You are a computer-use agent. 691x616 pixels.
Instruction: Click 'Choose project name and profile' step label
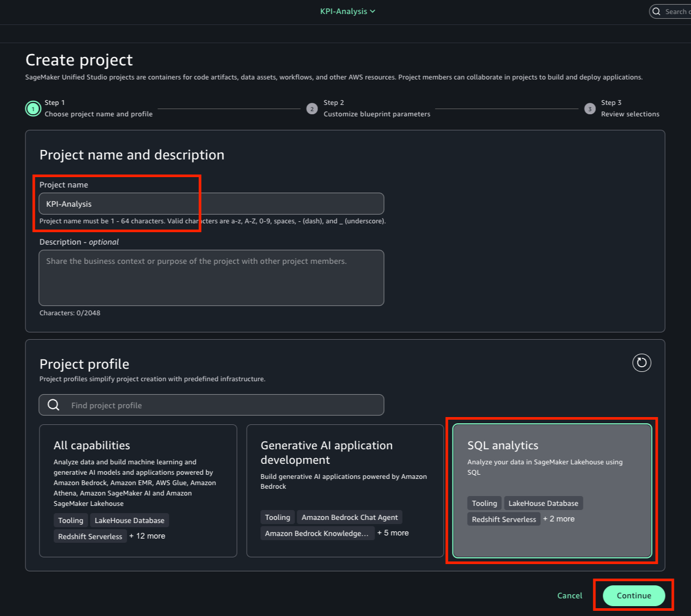[99, 114]
